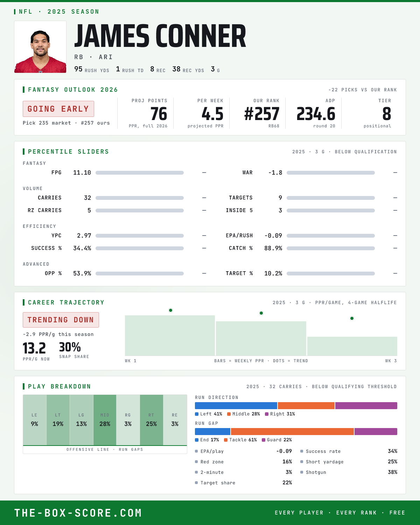
Task: Click the Middle 28% legend swatch
Action: click(229, 414)
